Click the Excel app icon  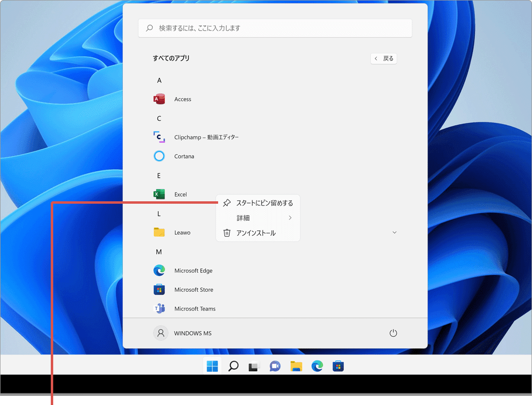point(159,194)
